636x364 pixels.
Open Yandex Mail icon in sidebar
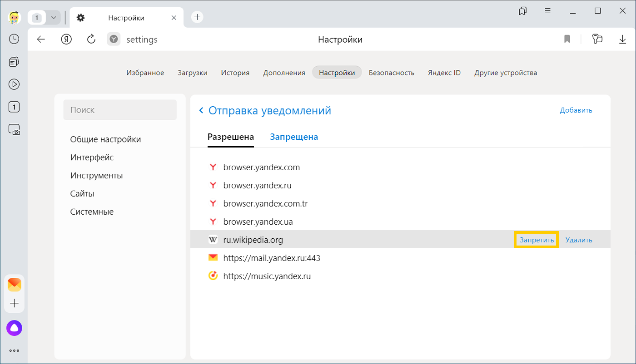[x=14, y=285]
